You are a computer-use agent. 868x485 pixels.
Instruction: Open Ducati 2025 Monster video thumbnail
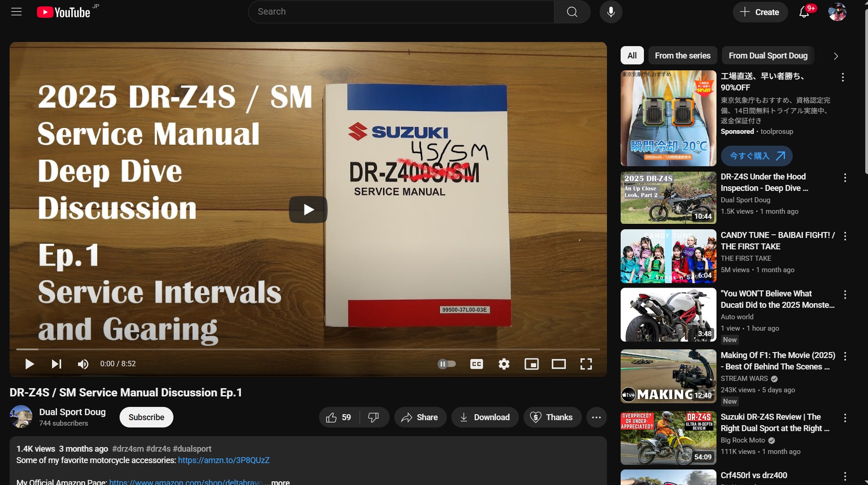click(x=668, y=315)
